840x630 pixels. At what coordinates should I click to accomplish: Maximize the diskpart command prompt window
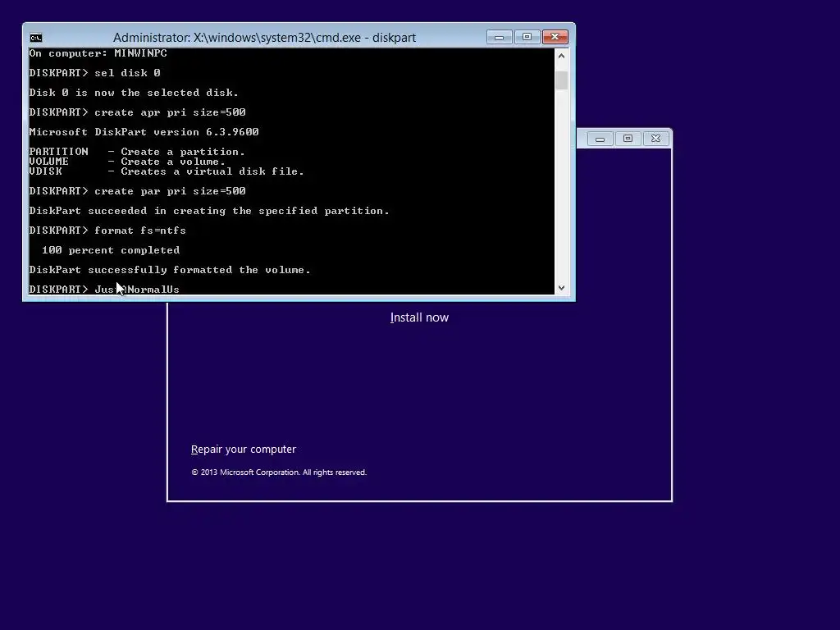tap(527, 37)
